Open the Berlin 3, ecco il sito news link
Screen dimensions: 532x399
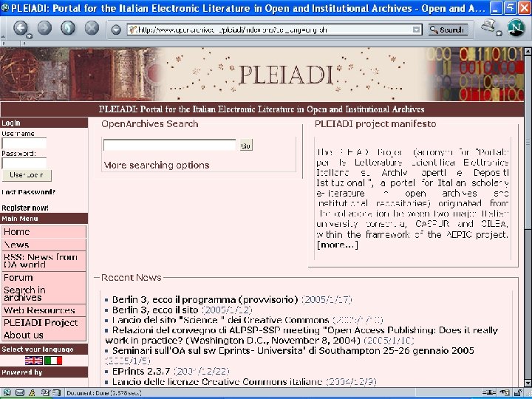[155, 310]
